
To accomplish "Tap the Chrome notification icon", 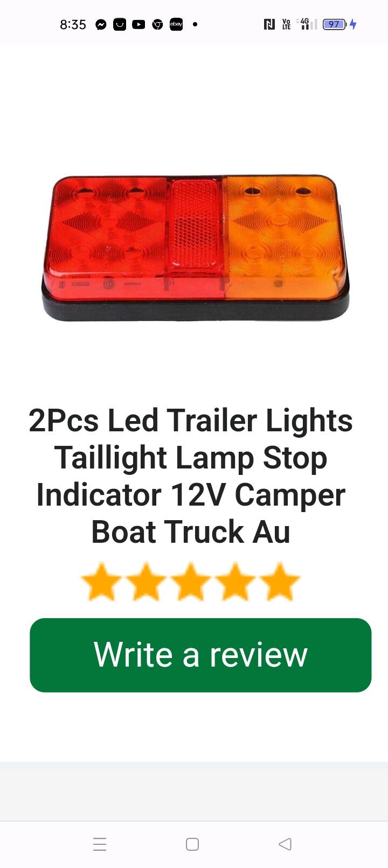I will coord(157,24).
